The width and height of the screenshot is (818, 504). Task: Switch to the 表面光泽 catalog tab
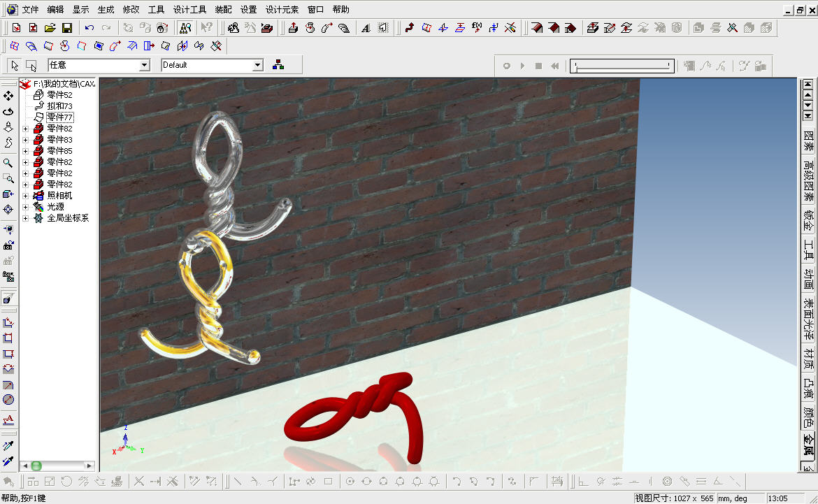808,319
